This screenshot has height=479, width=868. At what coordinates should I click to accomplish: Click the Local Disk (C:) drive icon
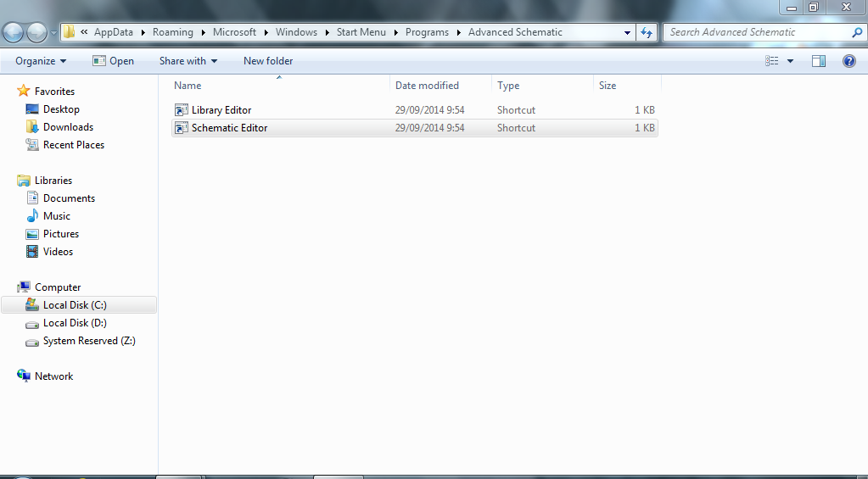tap(32, 304)
